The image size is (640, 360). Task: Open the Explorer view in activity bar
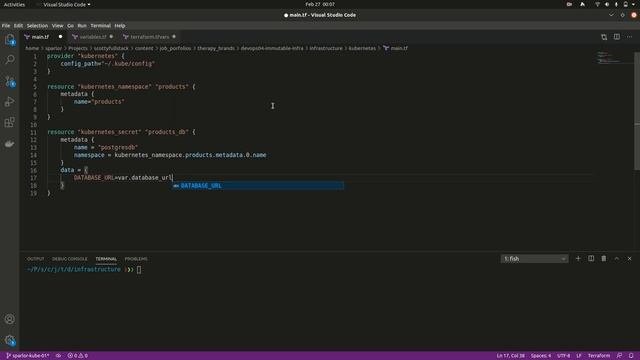[x=9, y=40]
